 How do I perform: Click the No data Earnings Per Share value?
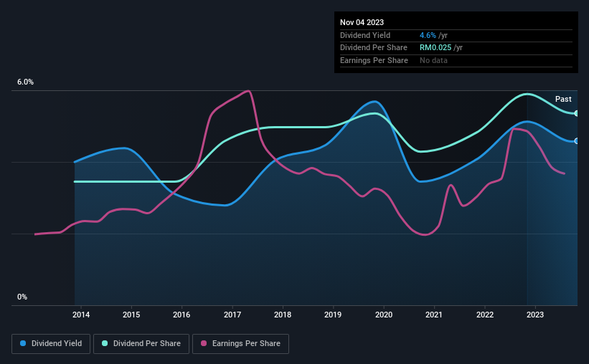[433, 60]
